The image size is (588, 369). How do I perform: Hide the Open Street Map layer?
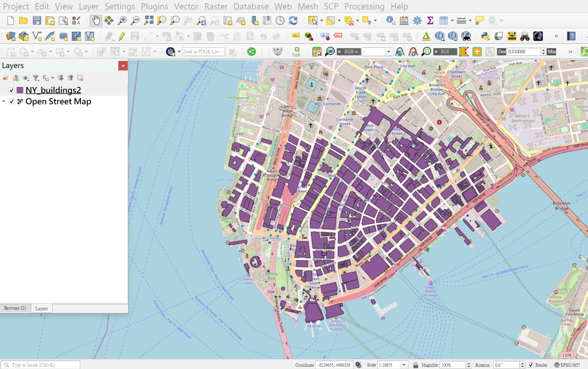click(x=12, y=102)
